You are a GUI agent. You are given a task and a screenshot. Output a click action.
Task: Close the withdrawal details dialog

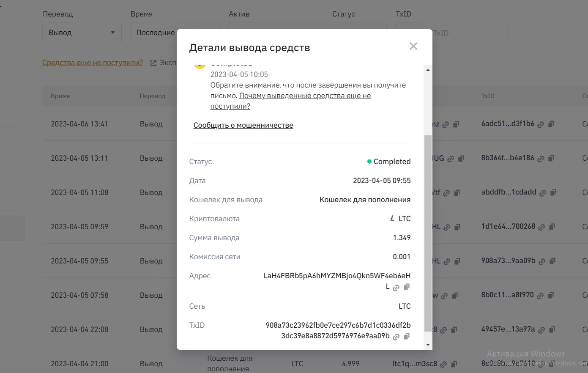click(413, 47)
